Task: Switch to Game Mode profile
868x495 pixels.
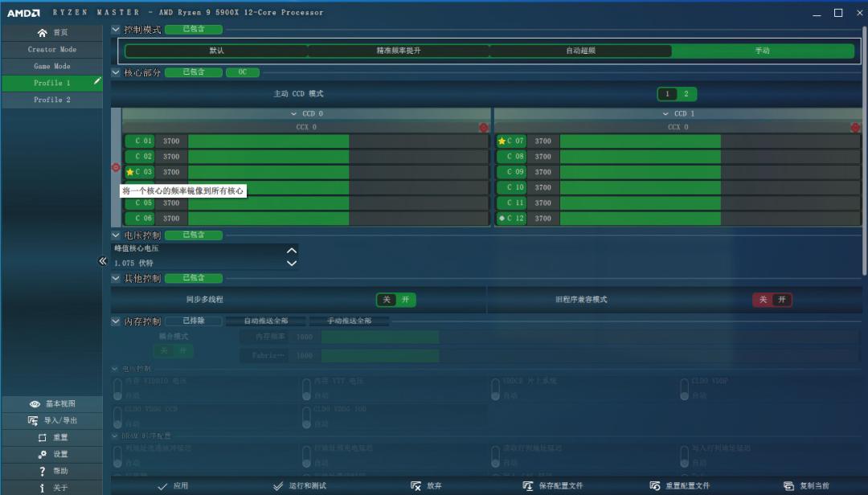Action: (52, 66)
